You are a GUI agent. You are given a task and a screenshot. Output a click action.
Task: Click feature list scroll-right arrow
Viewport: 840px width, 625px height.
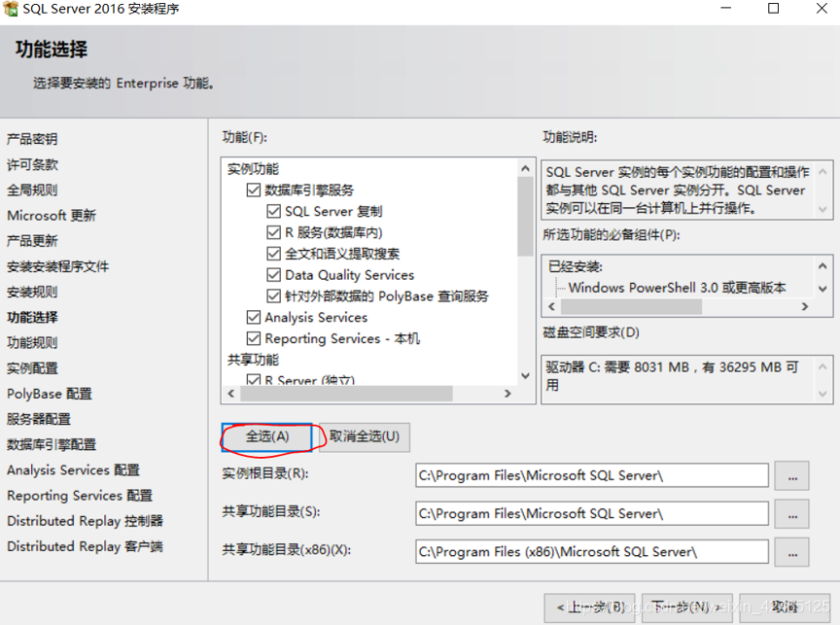pos(507,394)
